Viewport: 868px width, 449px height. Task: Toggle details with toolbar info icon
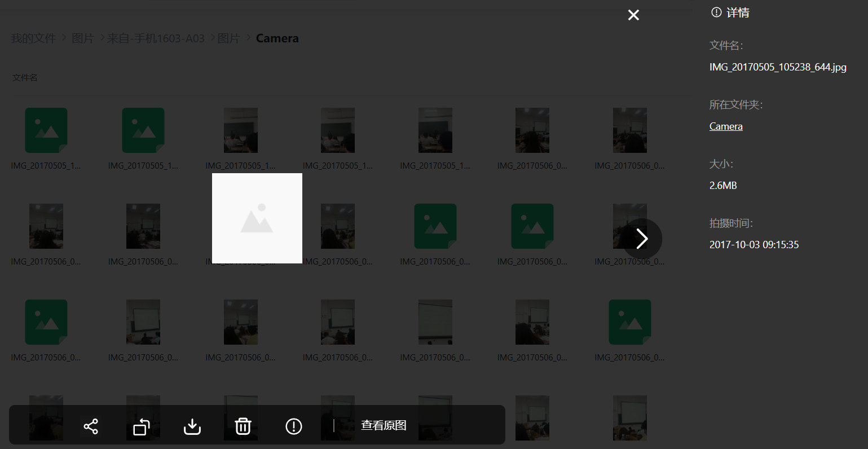point(294,426)
